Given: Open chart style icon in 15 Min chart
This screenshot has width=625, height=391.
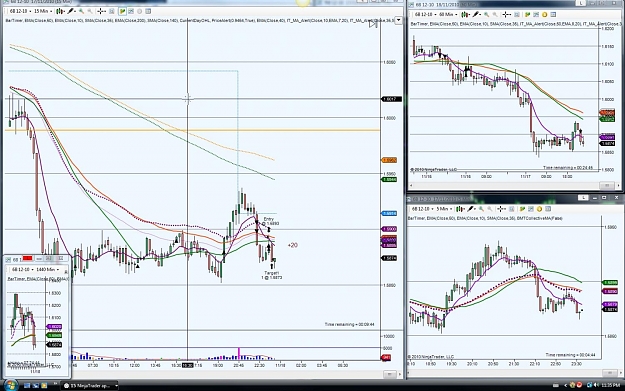Looking at the screenshot, I should click(x=60, y=11).
